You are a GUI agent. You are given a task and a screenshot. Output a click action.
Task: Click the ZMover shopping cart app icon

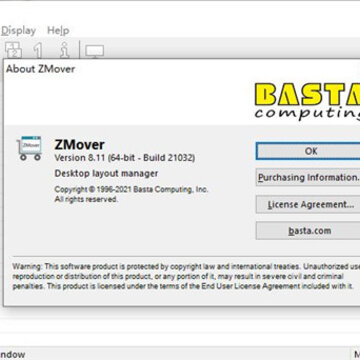(x=29, y=148)
